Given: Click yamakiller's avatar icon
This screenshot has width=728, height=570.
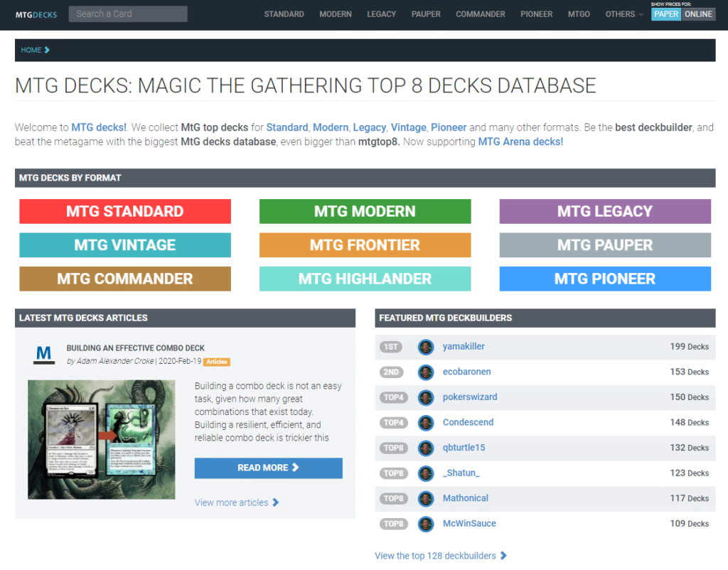Looking at the screenshot, I should 426,347.
